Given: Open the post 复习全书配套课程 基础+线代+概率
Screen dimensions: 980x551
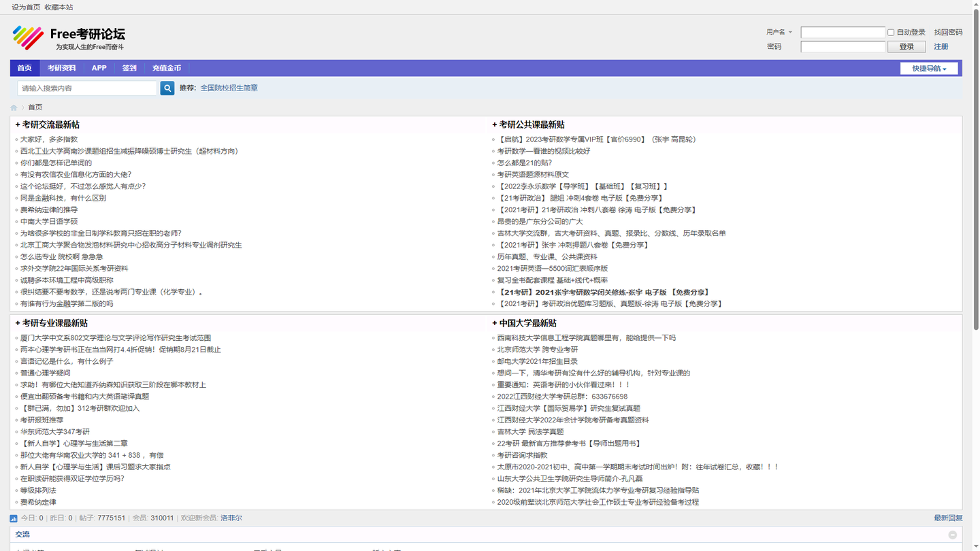Looking at the screenshot, I should 553,280.
